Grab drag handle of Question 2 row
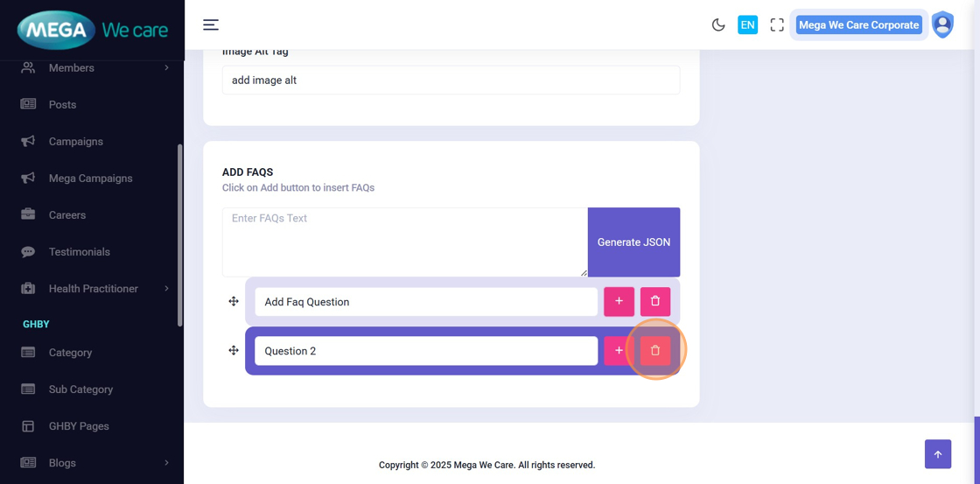980x484 pixels. 234,351
